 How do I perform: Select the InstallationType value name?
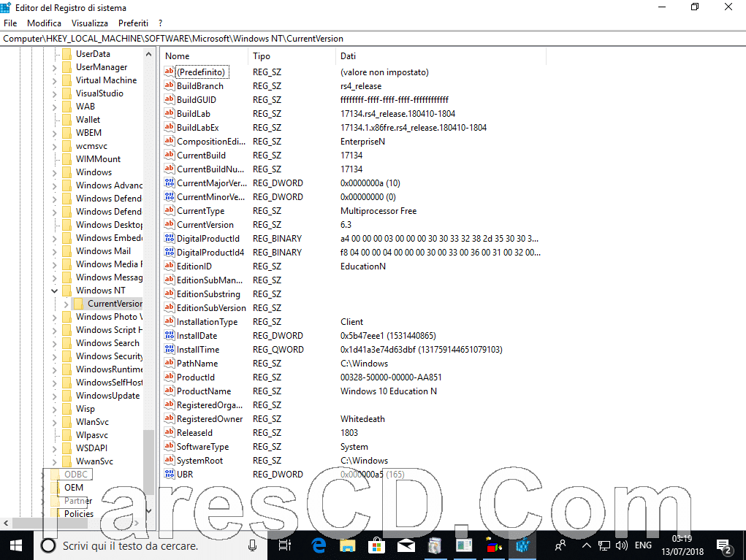click(x=207, y=321)
